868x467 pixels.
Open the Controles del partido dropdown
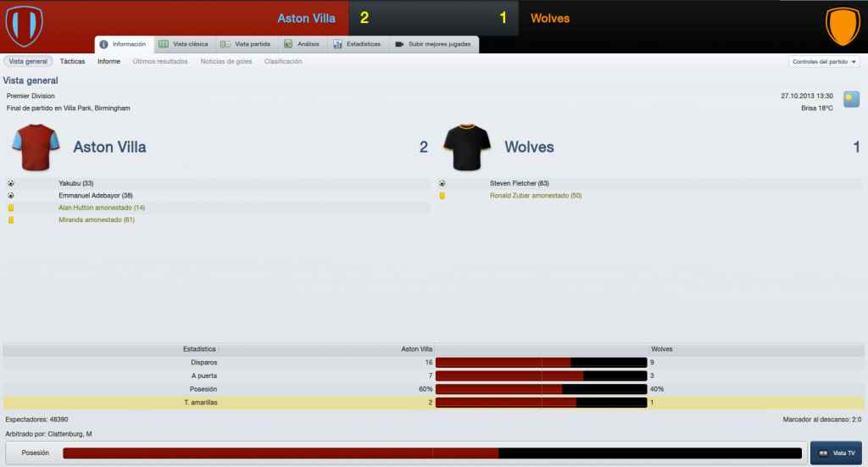[824, 62]
